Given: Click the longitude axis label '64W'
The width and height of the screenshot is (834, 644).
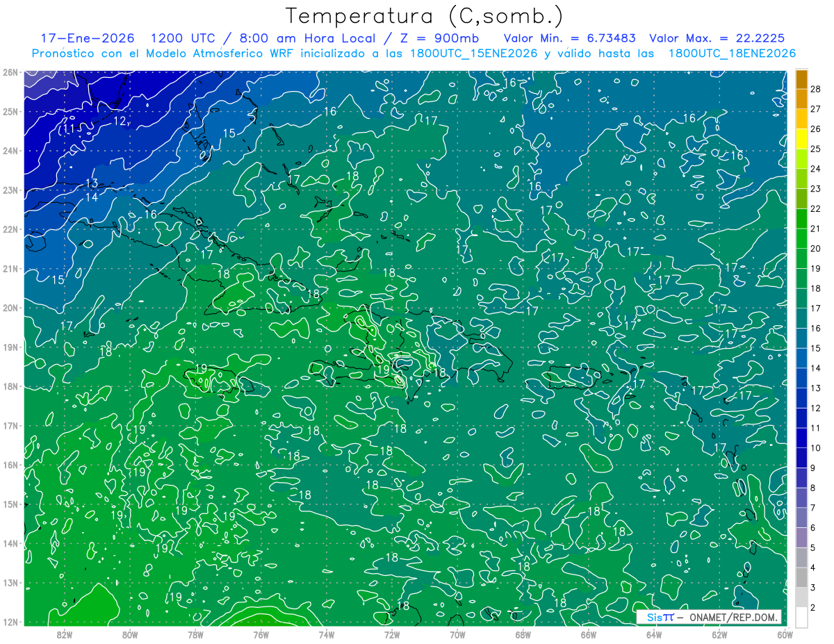Looking at the screenshot, I should pos(653,635).
